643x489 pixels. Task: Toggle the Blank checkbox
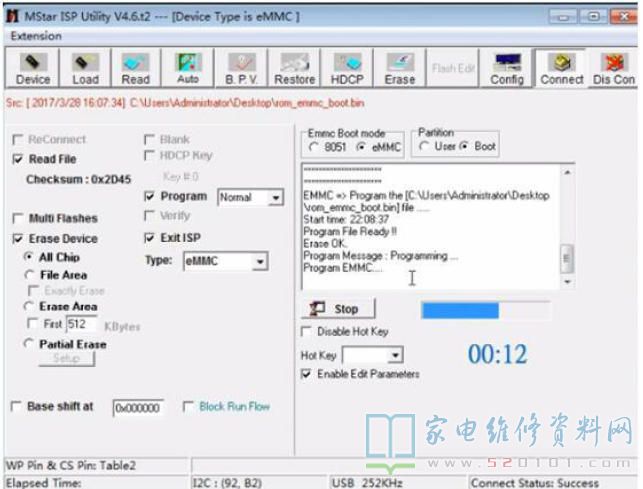click(150, 139)
